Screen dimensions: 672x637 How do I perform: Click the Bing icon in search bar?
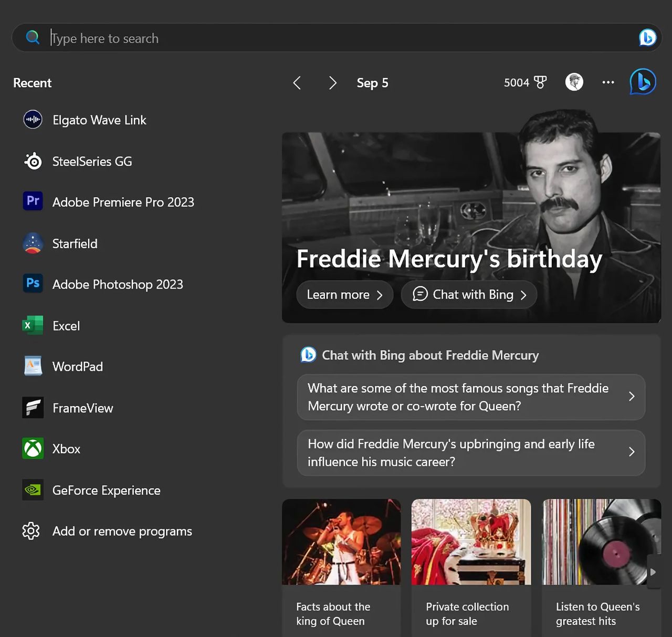point(647,38)
